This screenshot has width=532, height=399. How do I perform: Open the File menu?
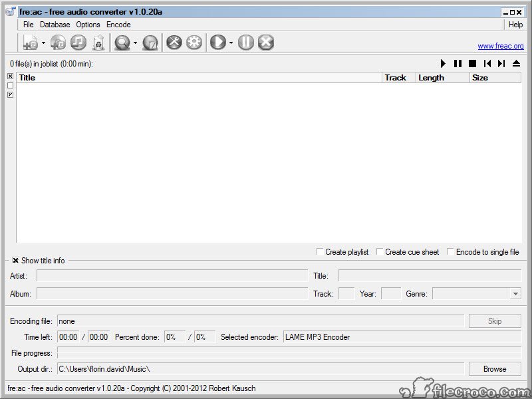point(28,25)
